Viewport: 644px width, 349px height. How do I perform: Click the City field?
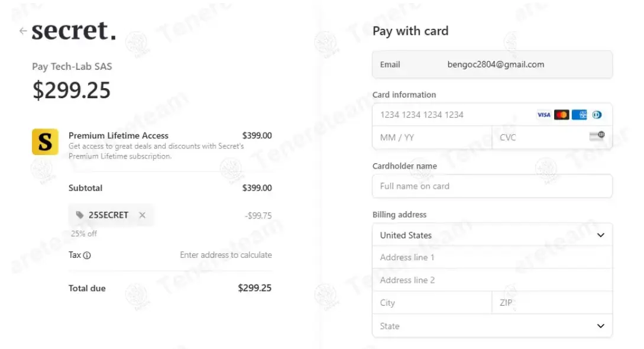pos(432,303)
